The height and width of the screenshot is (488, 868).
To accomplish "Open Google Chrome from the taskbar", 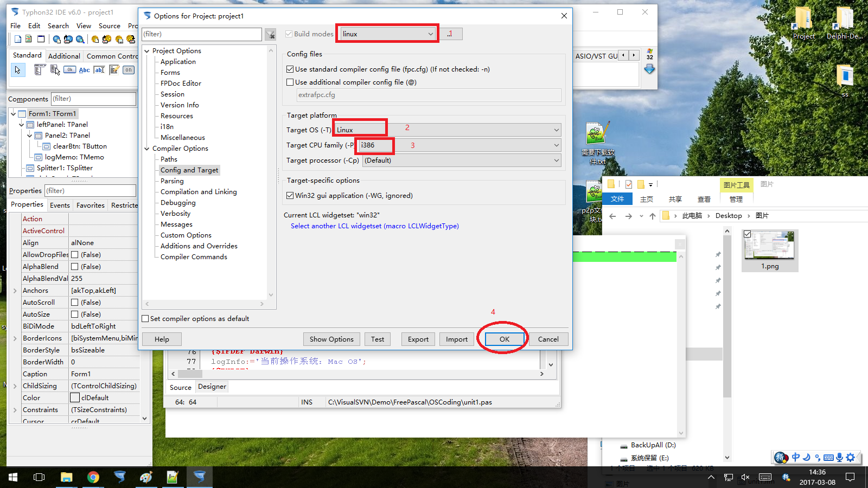I will (93, 477).
